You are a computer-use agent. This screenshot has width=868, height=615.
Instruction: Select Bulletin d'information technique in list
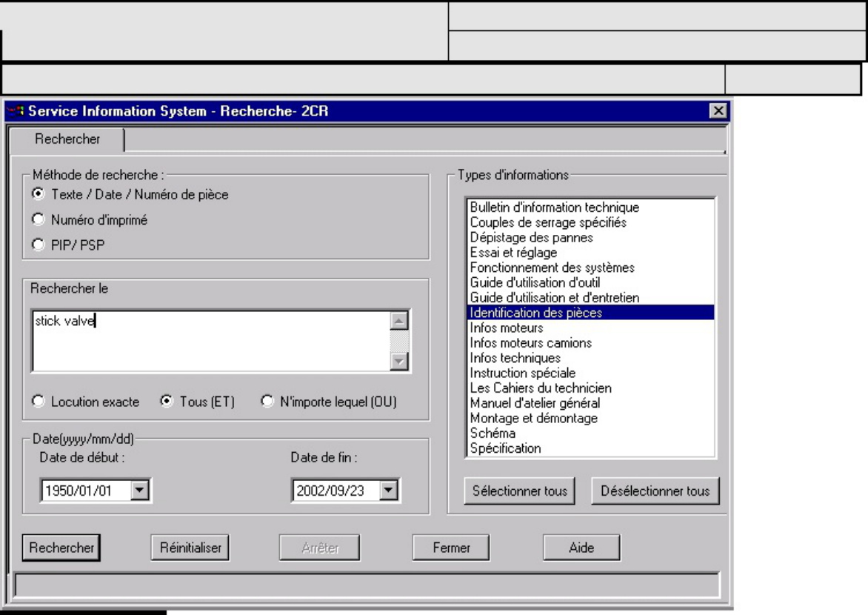(x=591, y=207)
